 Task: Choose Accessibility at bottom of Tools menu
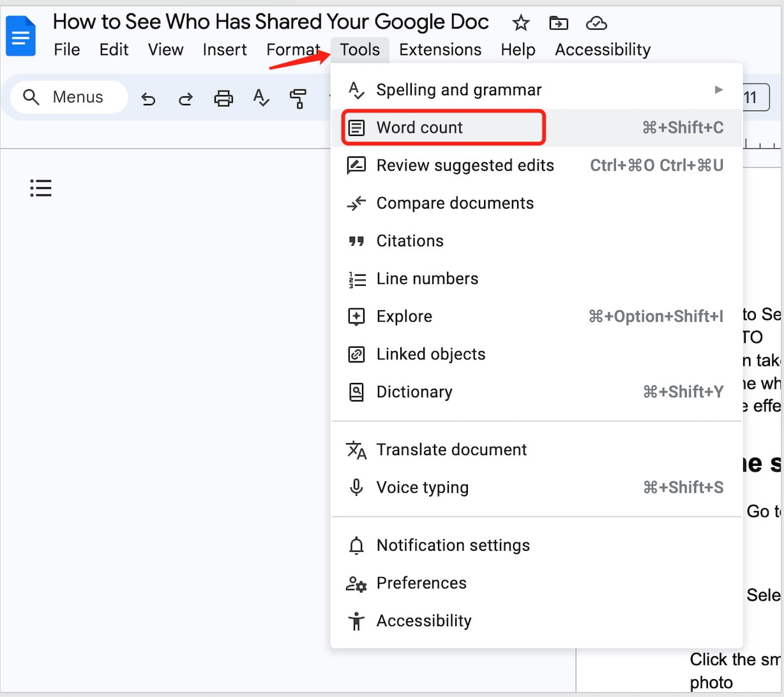(537, 620)
